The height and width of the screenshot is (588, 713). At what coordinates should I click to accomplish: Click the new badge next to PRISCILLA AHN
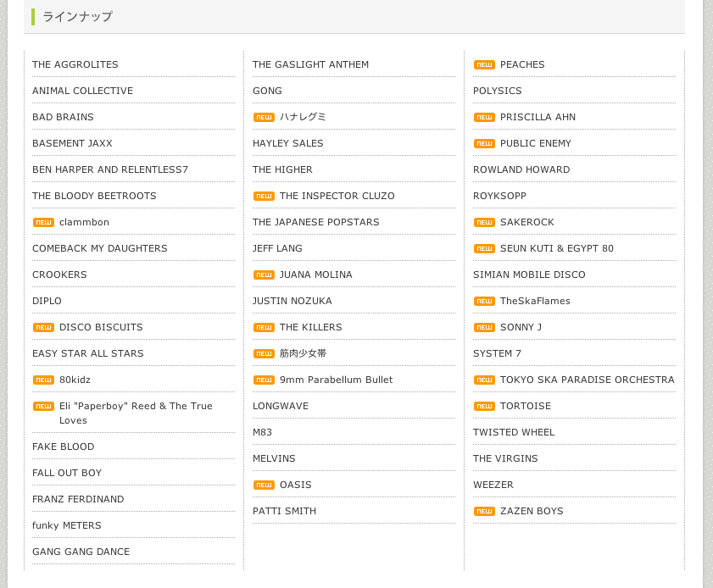(484, 117)
